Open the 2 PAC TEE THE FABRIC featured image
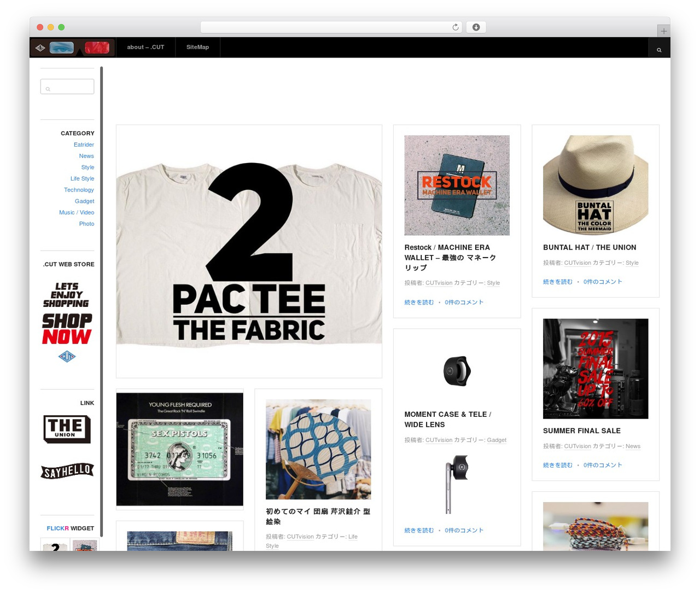The width and height of the screenshot is (700, 593). click(249, 252)
